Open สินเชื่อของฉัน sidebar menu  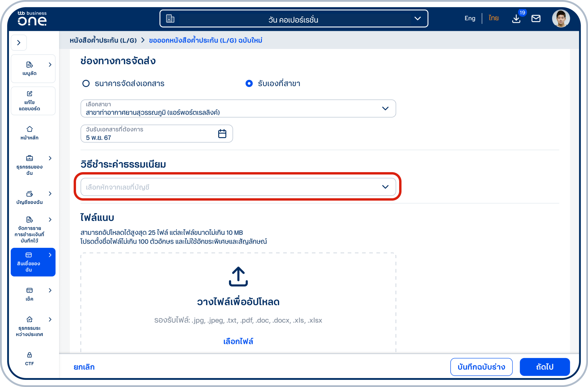coord(33,262)
